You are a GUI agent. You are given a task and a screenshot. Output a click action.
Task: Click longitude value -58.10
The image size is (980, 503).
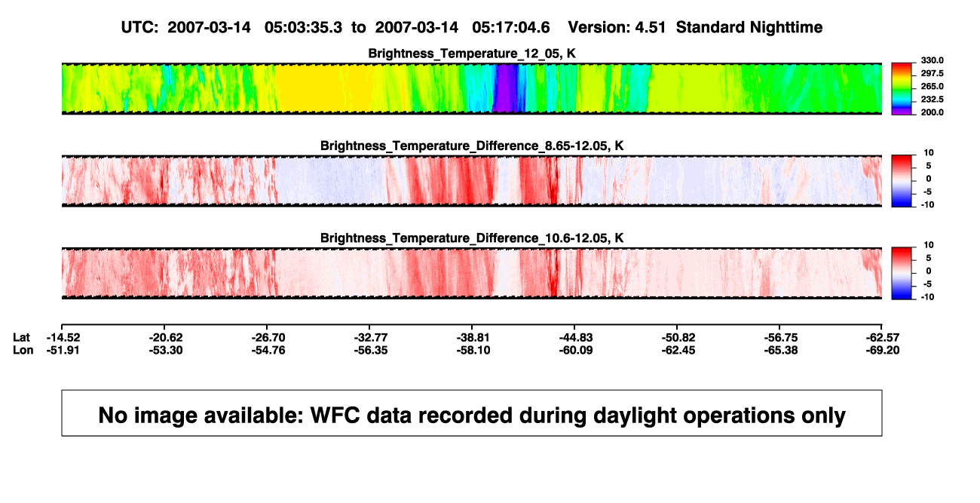click(473, 350)
